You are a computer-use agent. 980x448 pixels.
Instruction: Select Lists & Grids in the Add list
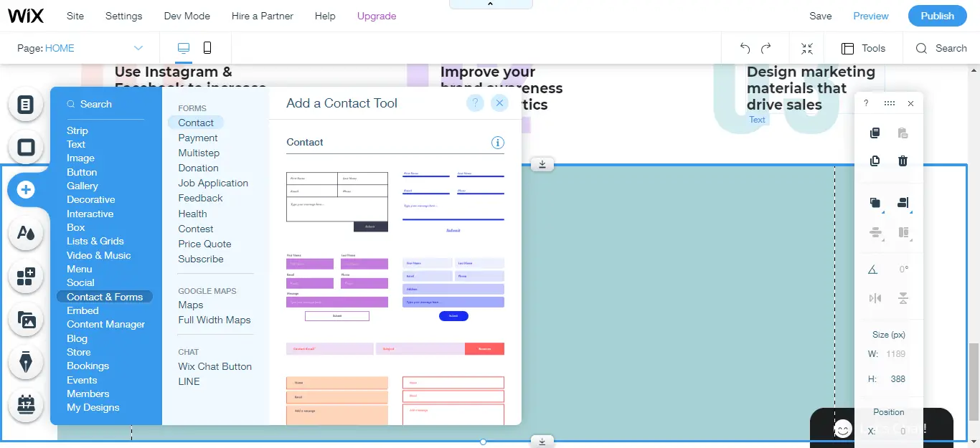coord(95,241)
